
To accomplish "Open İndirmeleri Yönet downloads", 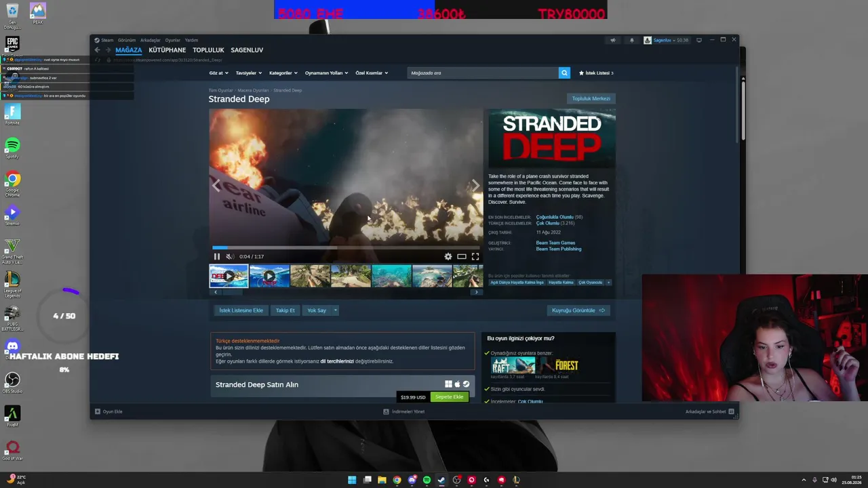I will coord(404,411).
